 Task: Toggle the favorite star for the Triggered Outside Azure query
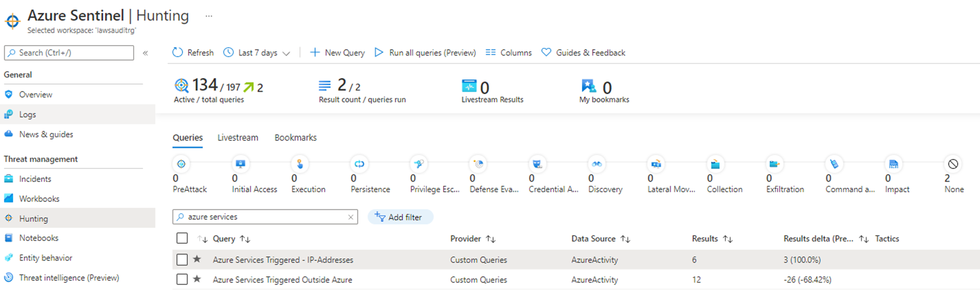[x=197, y=279]
